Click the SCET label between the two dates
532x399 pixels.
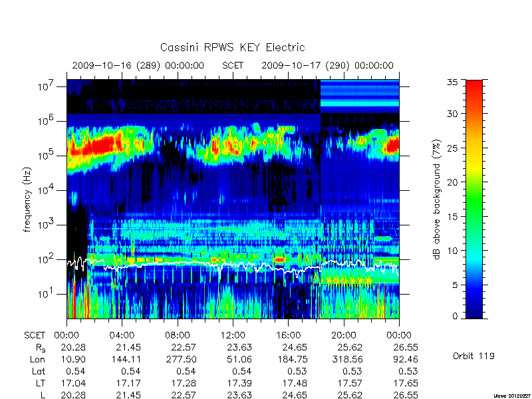(233, 65)
